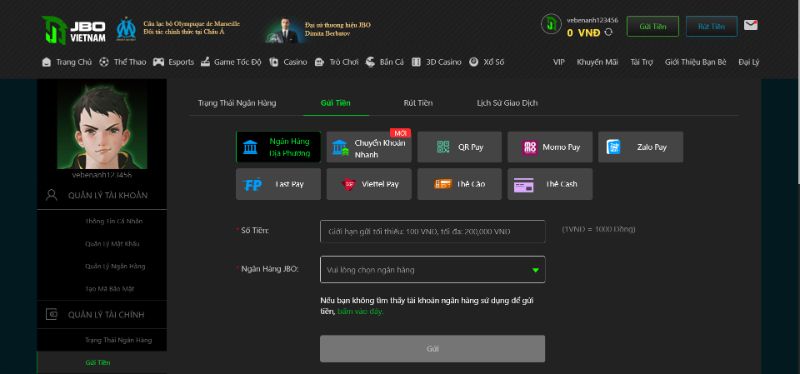Go to Trang Chủ home menu
Viewport: 800px width, 374px height.
coord(67,62)
